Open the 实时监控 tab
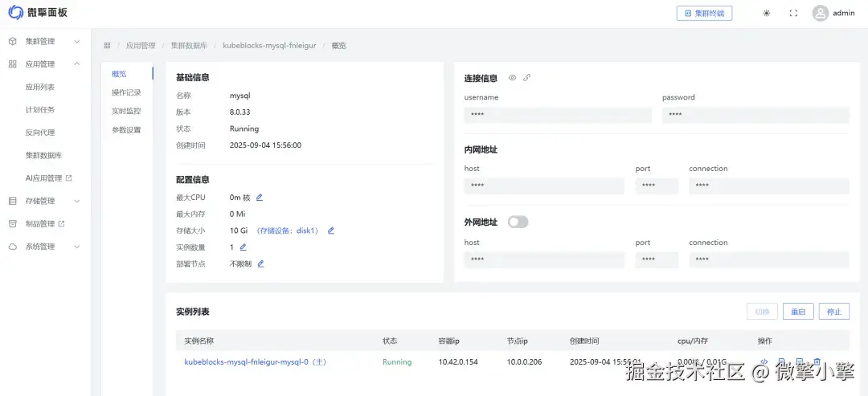This screenshot has width=868, height=396. click(x=127, y=111)
